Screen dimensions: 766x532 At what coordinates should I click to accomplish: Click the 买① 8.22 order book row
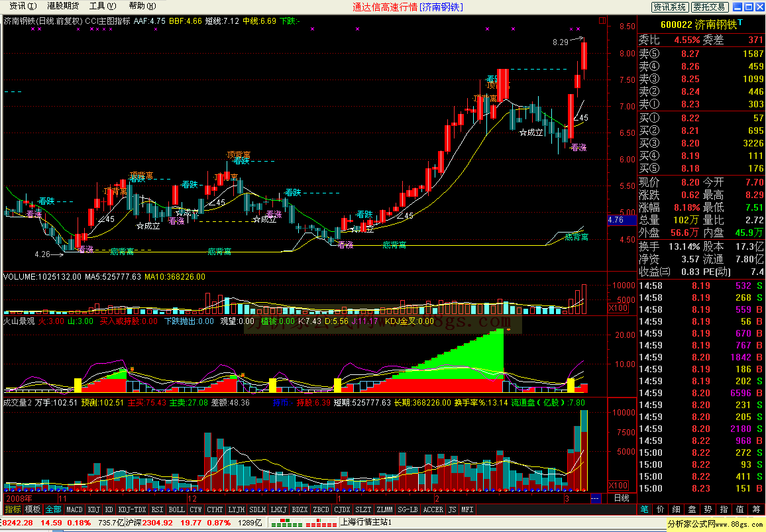(701, 118)
